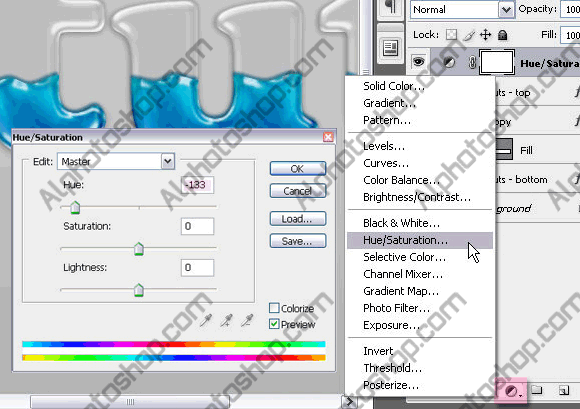This screenshot has height=409, width=580.
Task: Toggle lock image pixels brush icon
Action: pos(469,35)
